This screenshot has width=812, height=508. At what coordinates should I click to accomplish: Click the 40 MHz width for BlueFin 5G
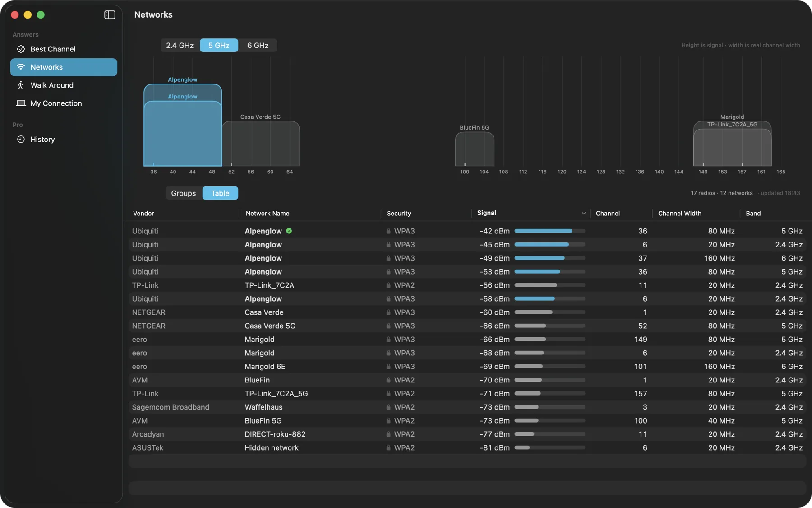pyautogui.click(x=721, y=420)
